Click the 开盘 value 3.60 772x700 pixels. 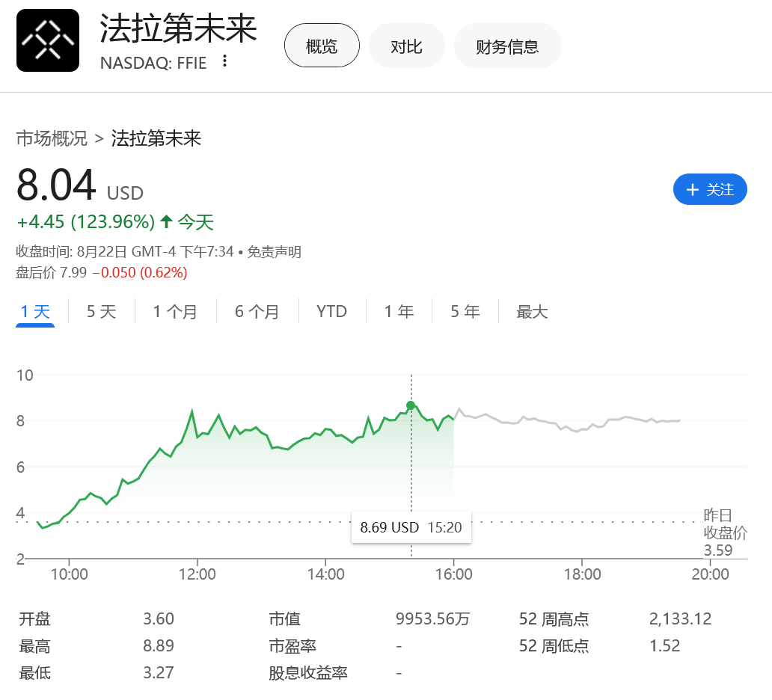tap(159, 618)
